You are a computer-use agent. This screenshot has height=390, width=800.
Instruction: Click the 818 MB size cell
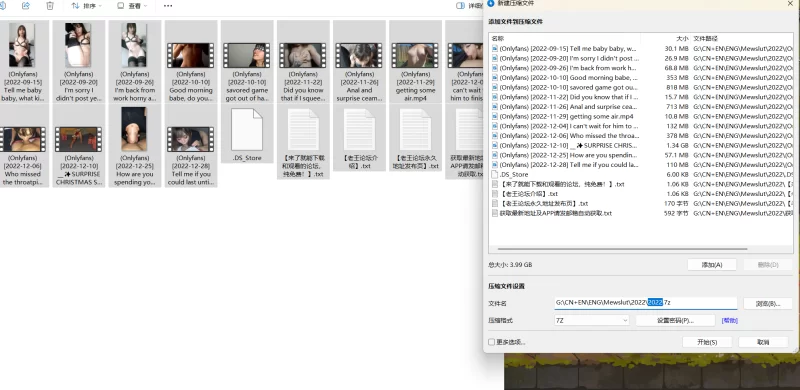[678, 87]
